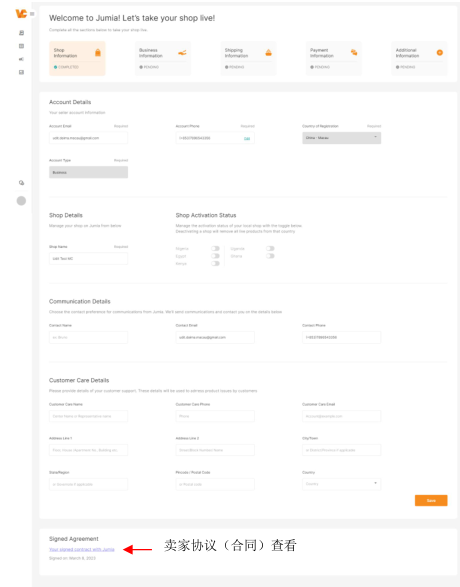Open the 'Your signed contract with Jumia' link
This screenshot has height=587, width=460.
click(x=82, y=550)
